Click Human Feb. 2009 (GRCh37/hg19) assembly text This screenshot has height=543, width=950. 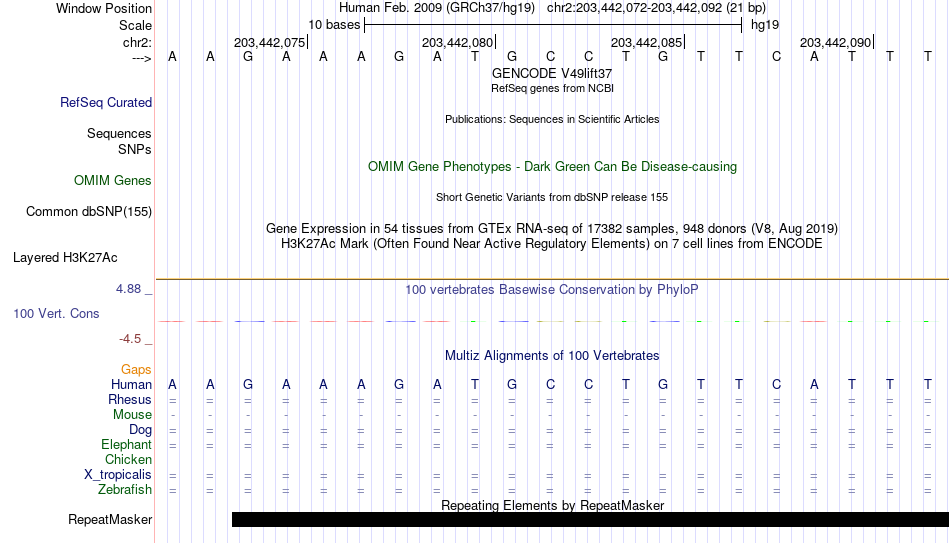click(x=437, y=8)
